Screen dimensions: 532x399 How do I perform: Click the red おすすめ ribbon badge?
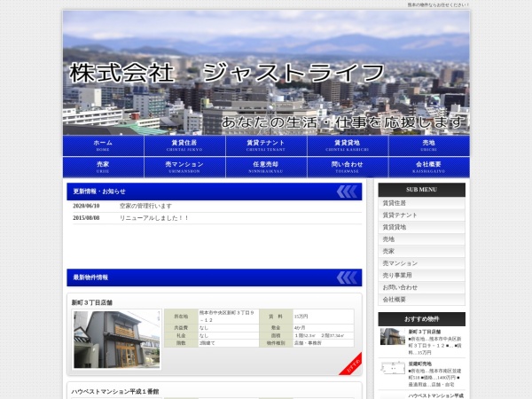pos(352,365)
